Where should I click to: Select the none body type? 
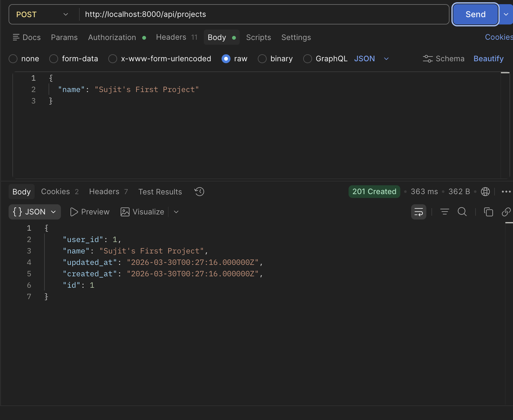(x=24, y=58)
